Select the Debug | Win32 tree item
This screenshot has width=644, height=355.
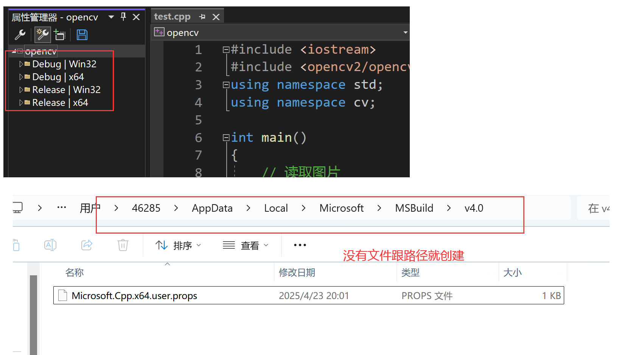pyautogui.click(x=64, y=64)
